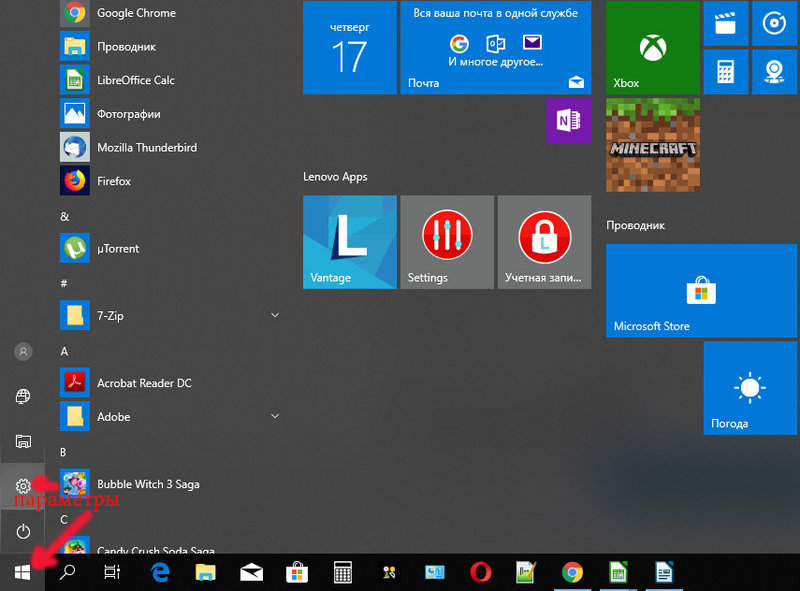800x591 pixels.
Task: Switch to Chrome on taskbar
Action: point(572,573)
